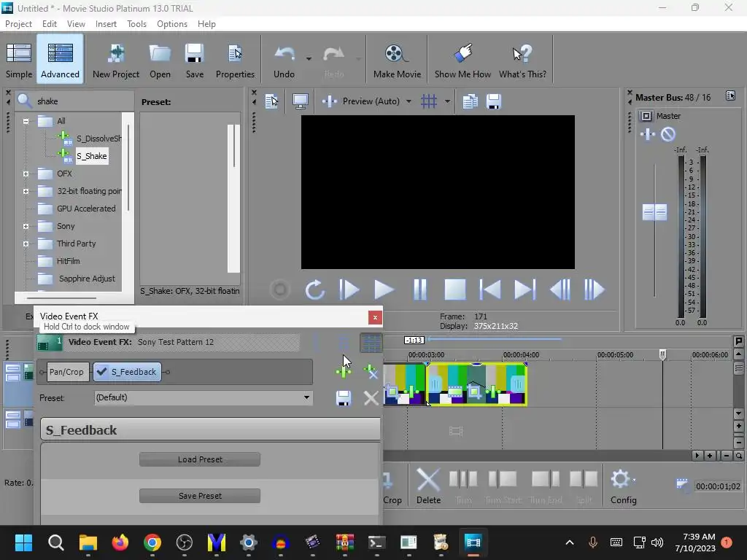Open the Undo history dropdown arrow
747x560 pixels.
309,58
